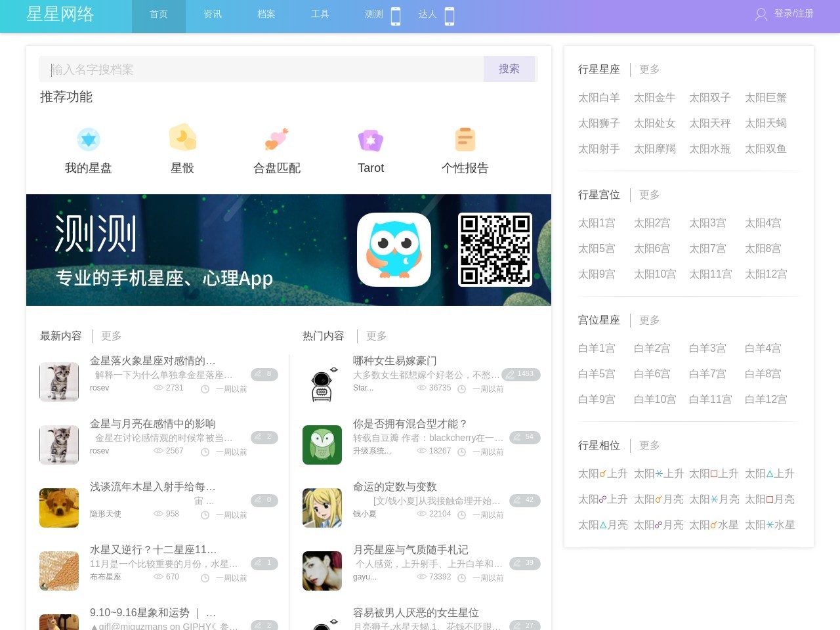Click author name 隐形天使

tap(106, 514)
